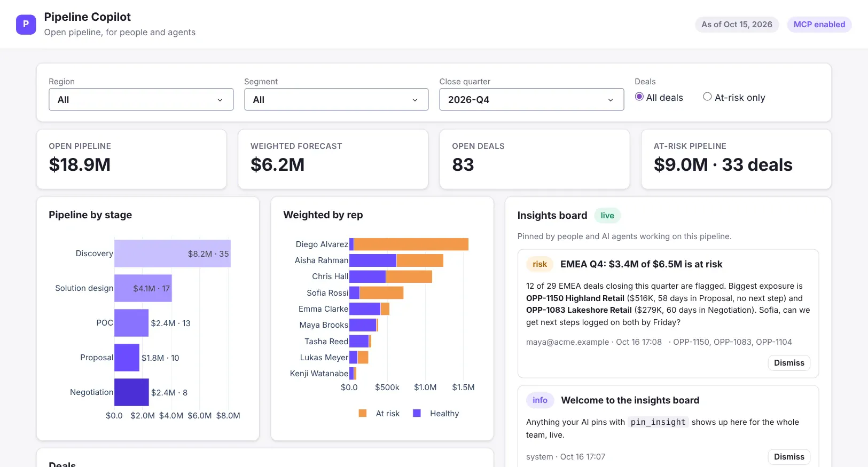
Task: Dismiss the Welcome to the insights board card
Action: (x=789, y=457)
